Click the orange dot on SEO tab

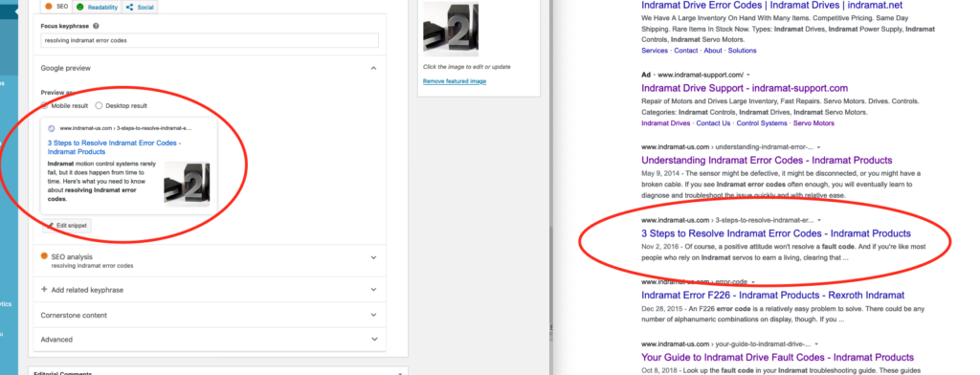(x=49, y=7)
